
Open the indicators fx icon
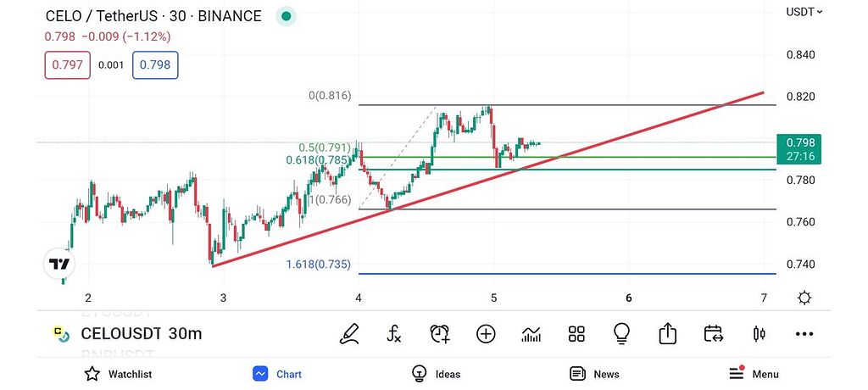click(394, 334)
